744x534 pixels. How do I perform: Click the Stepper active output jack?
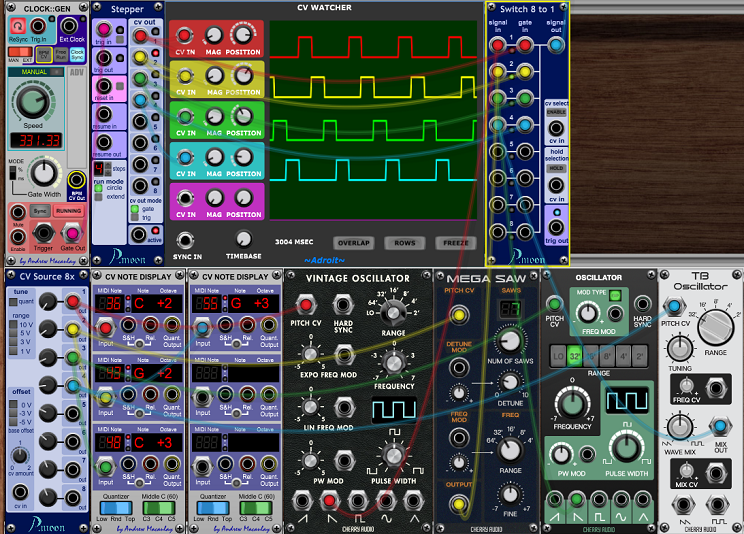pos(139,234)
